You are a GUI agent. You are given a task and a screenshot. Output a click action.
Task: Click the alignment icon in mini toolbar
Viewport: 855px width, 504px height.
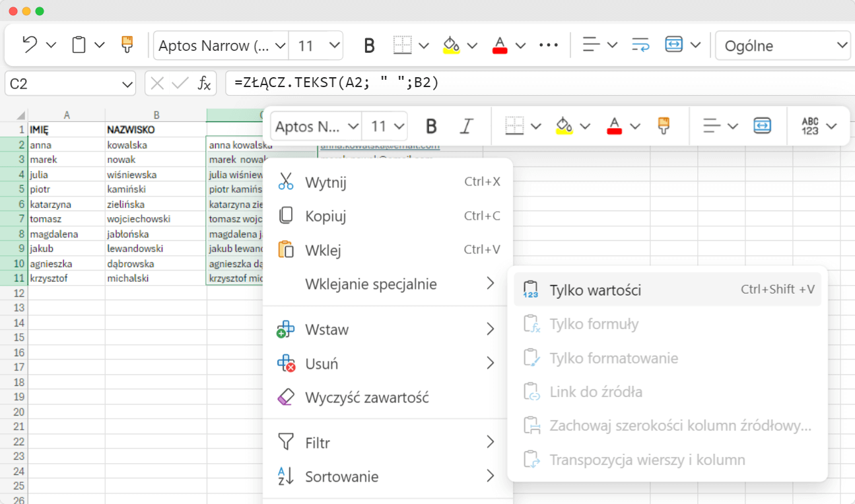coord(712,125)
